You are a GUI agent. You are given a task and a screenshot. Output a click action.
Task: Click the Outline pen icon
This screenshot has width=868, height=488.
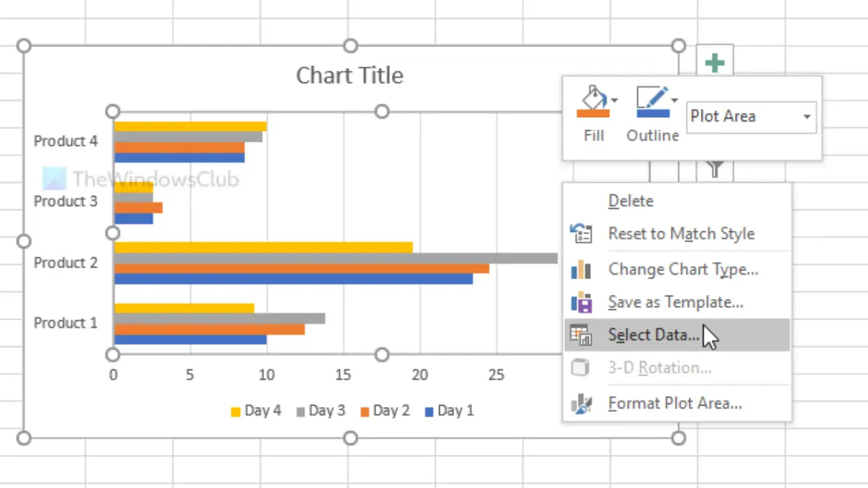[651, 102]
